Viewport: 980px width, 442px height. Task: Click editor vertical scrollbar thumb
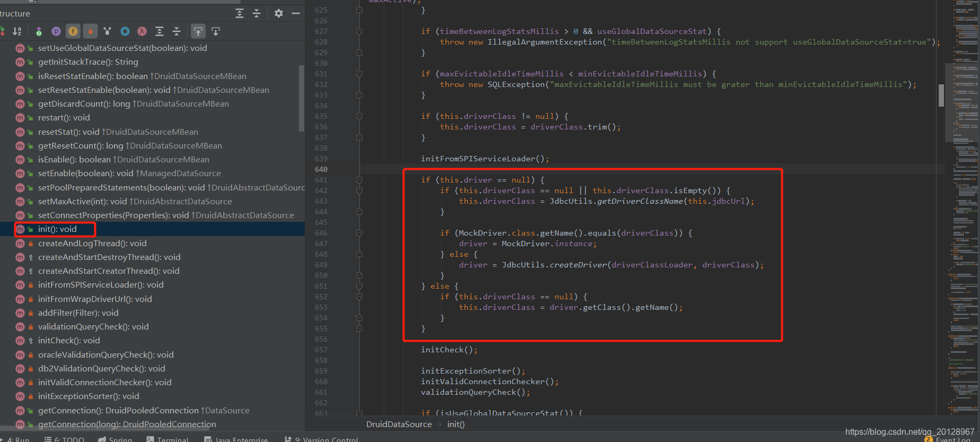pos(941,96)
